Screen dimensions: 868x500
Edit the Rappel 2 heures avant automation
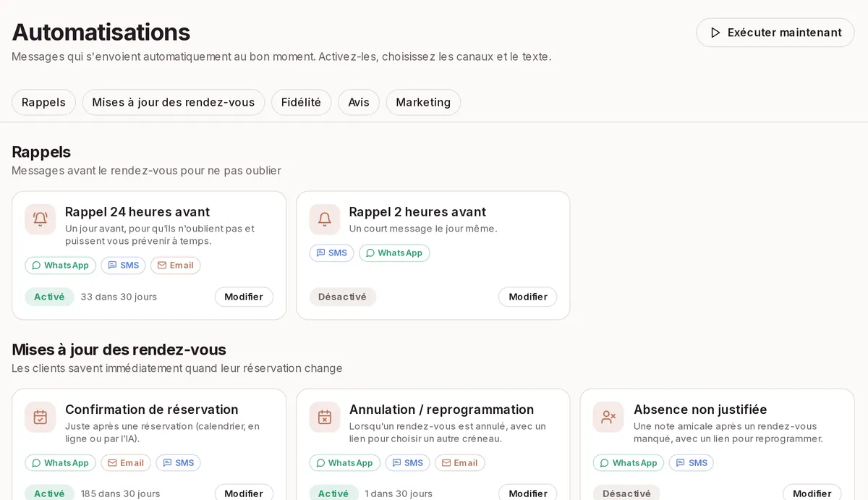pyautogui.click(x=528, y=297)
